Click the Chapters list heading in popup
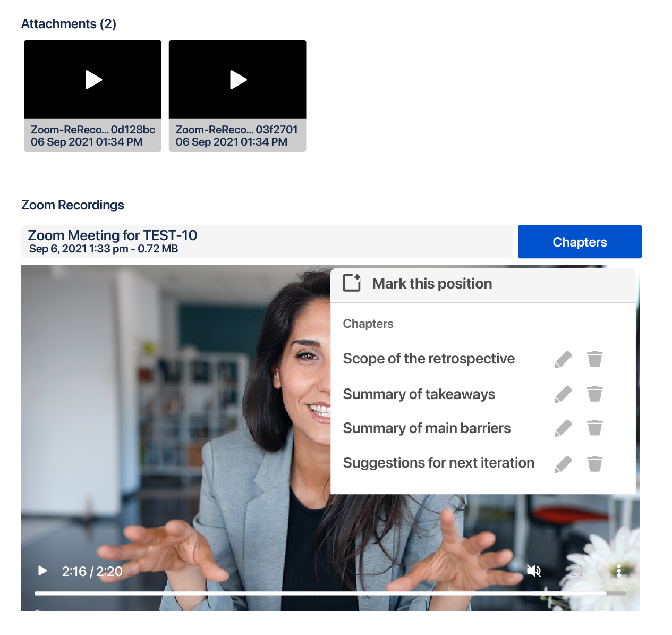 click(x=368, y=324)
